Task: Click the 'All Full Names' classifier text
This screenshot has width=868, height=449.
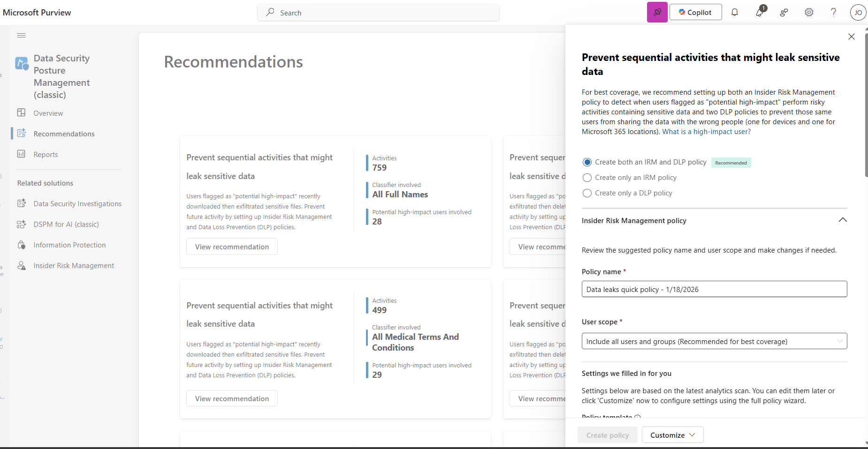Action: (x=400, y=195)
